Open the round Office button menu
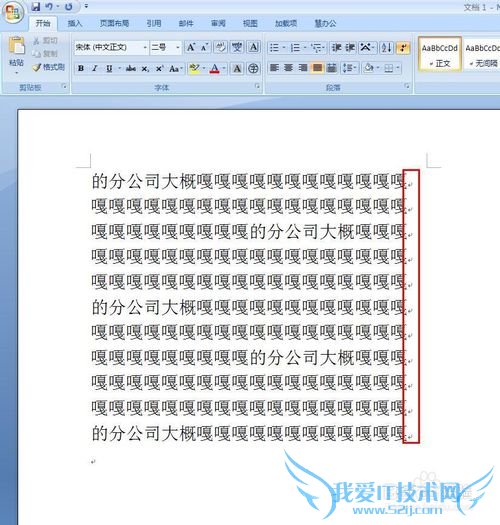Viewport: 500px width, 525px height. pyautogui.click(x=12, y=12)
